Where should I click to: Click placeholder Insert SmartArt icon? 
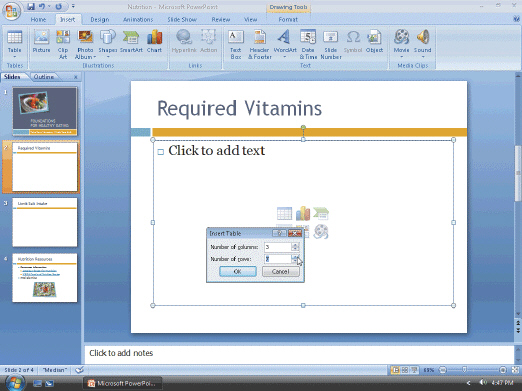pyautogui.click(x=321, y=213)
